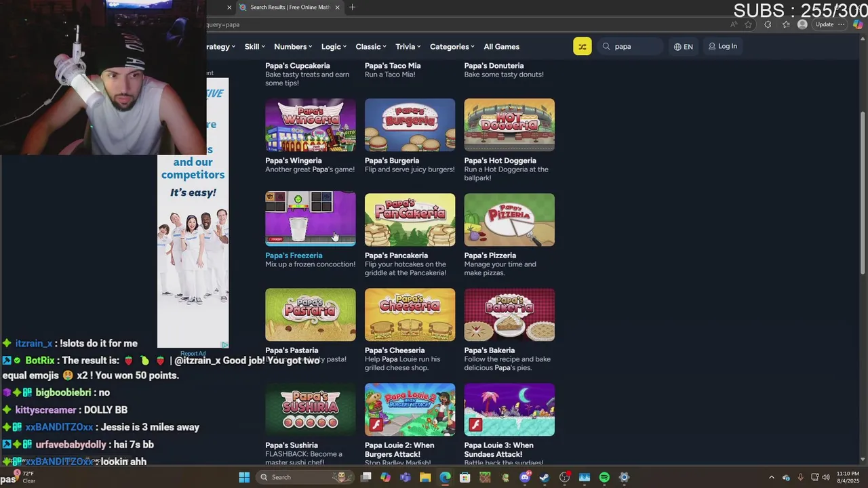Click the Papa's Cheeseria title link

(395, 350)
